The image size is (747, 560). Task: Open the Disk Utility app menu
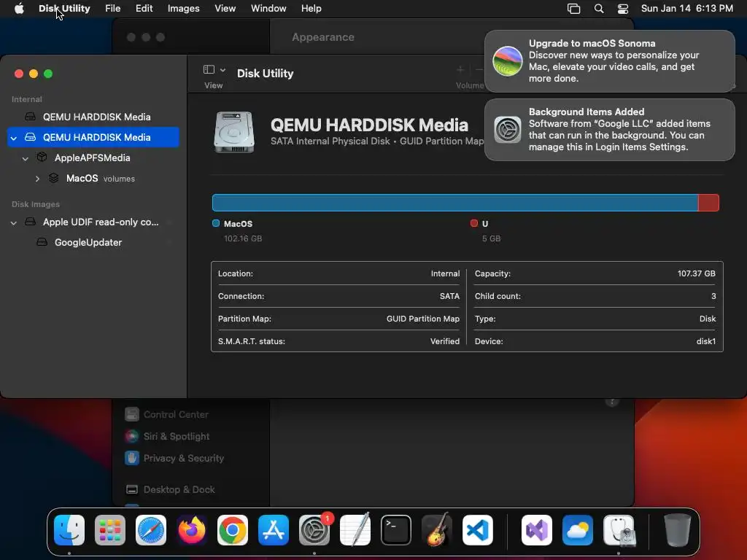click(64, 9)
